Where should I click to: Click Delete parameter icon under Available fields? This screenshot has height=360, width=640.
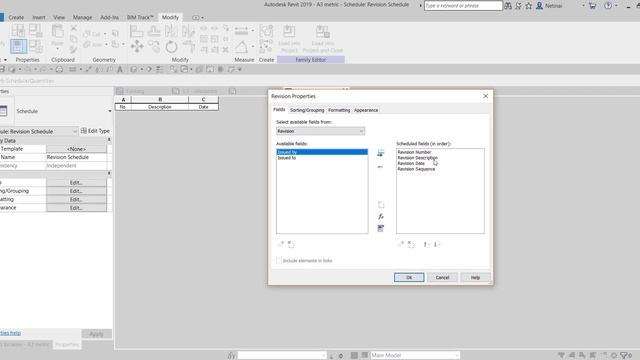pos(291,244)
